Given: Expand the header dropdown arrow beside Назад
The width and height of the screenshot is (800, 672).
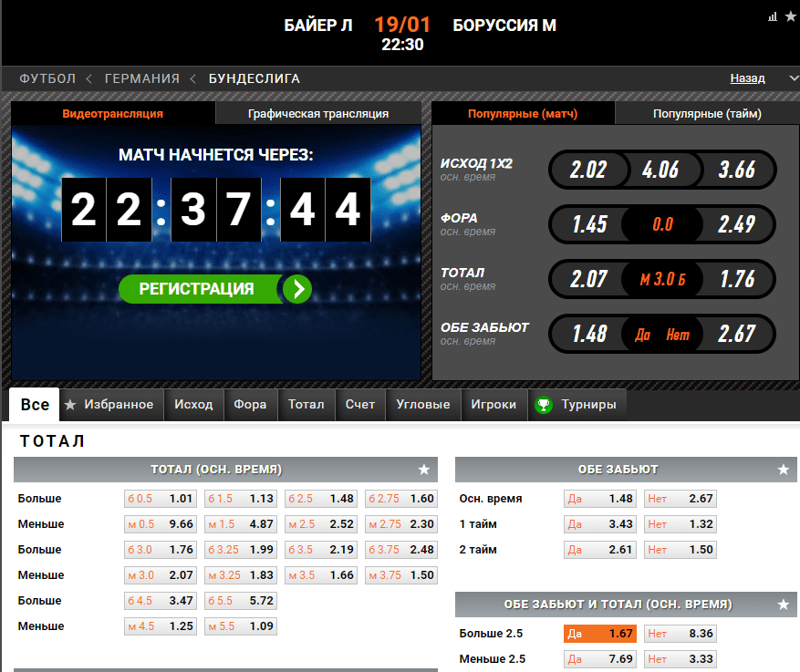Looking at the screenshot, I should (x=794, y=78).
